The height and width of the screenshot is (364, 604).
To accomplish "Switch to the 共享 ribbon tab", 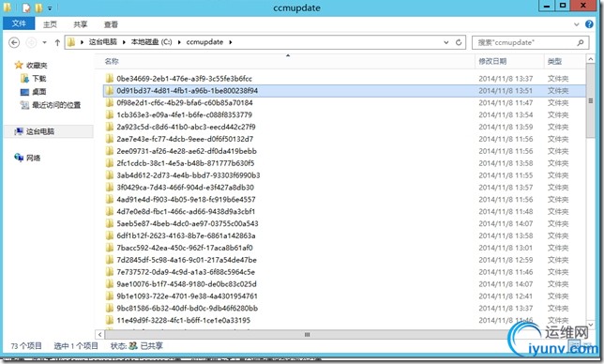I will coord(81,24).
